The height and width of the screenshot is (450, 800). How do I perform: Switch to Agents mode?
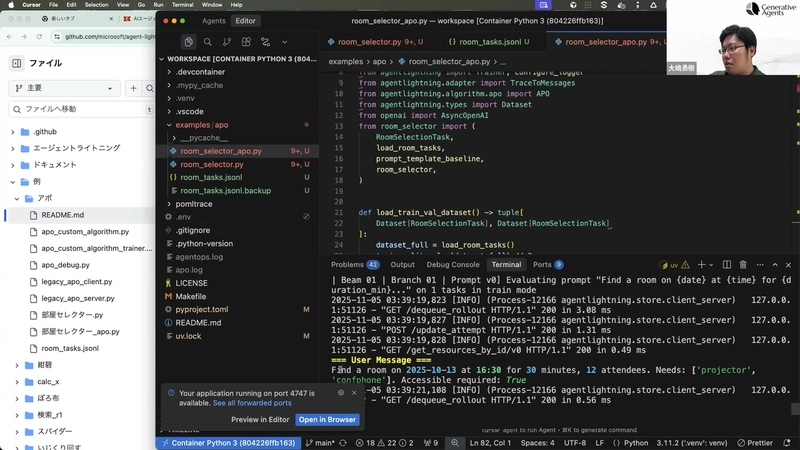pyautogui.click(x=214, y=20)
